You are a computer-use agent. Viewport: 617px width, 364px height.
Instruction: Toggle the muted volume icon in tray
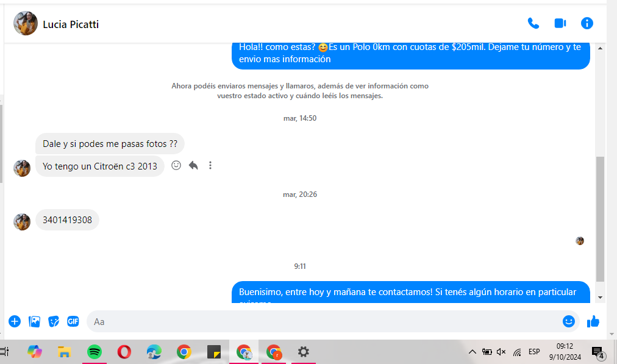(x=501, y=352)
